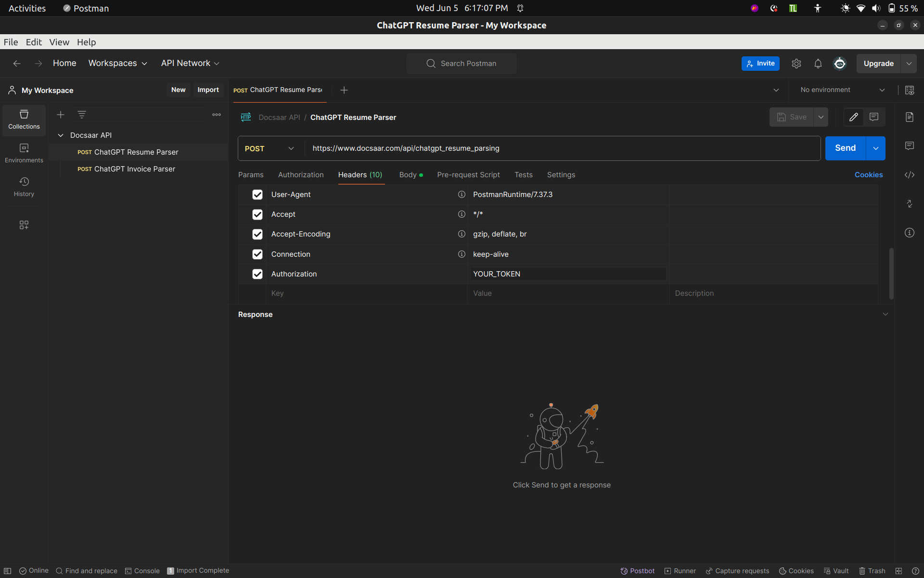Open the View menu
924x578 pixels.
(x=59, y=42)
